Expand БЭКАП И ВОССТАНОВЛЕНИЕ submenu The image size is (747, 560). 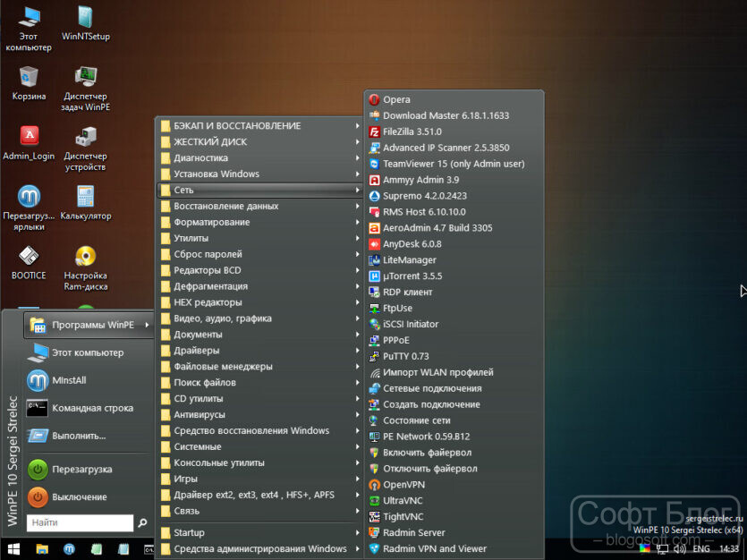pyautogui.click(x=259, y=126)
